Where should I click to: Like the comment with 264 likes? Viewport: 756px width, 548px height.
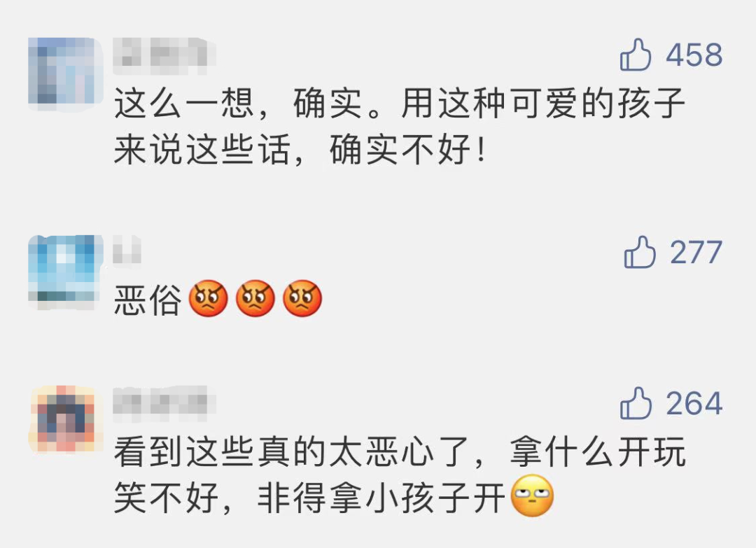pyautogui.click(x=636, y=403)
